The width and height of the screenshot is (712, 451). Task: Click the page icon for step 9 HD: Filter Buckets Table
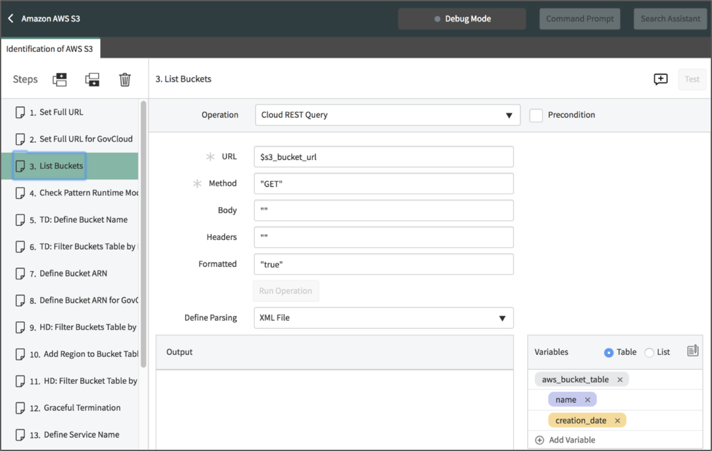tap(20, 327)
